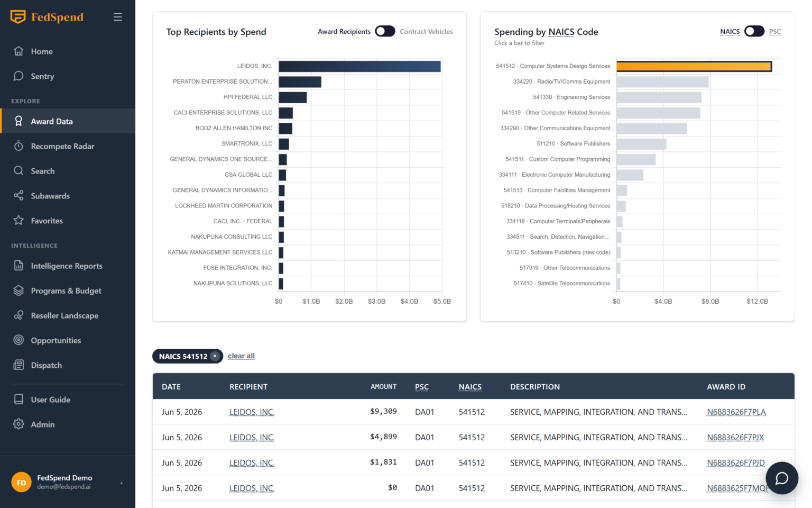Expand the FedSpend Demo account menu arrow
Image resolution: width=812 pixels, height=508 pixels.
pyautogui.click(x=122, y=483)
